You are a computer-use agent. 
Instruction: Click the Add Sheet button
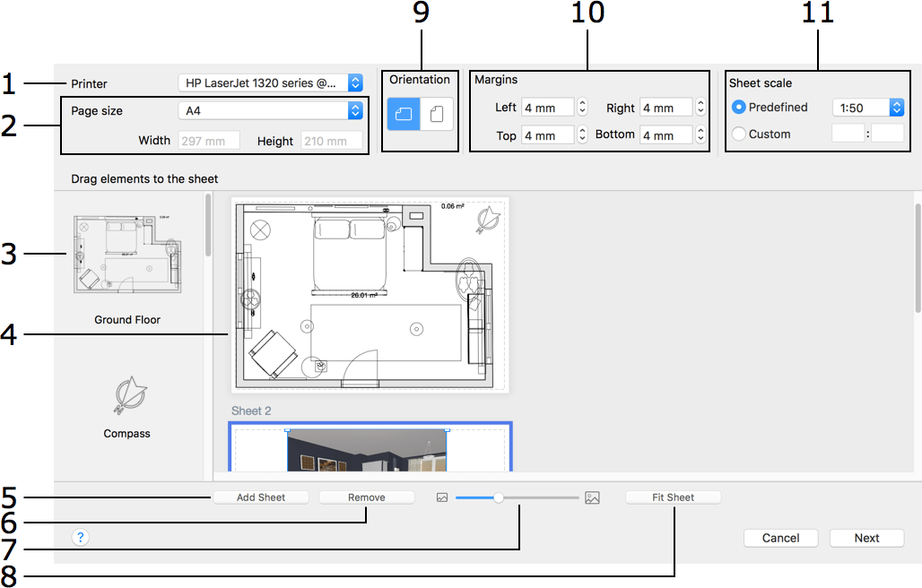point(260,497)
